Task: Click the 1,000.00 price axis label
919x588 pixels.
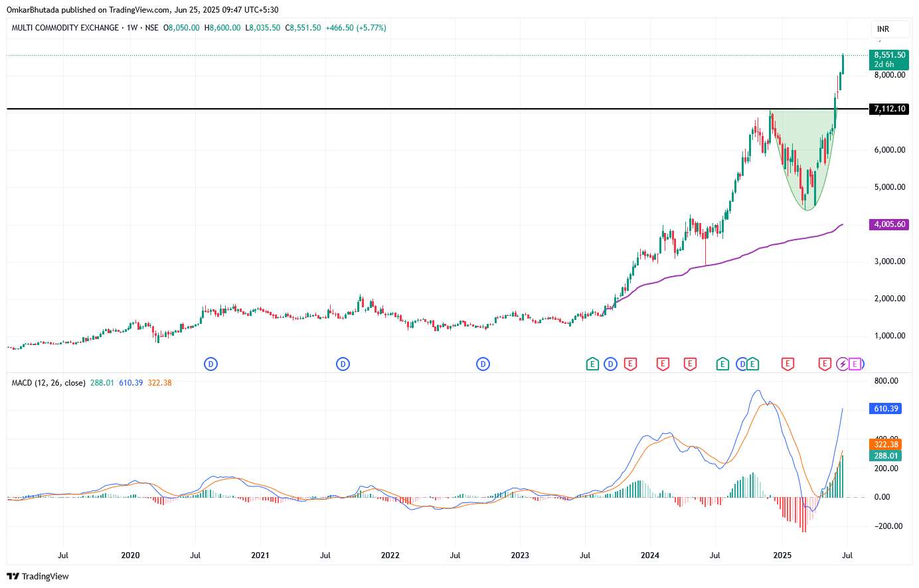Action: click(890, 336)
